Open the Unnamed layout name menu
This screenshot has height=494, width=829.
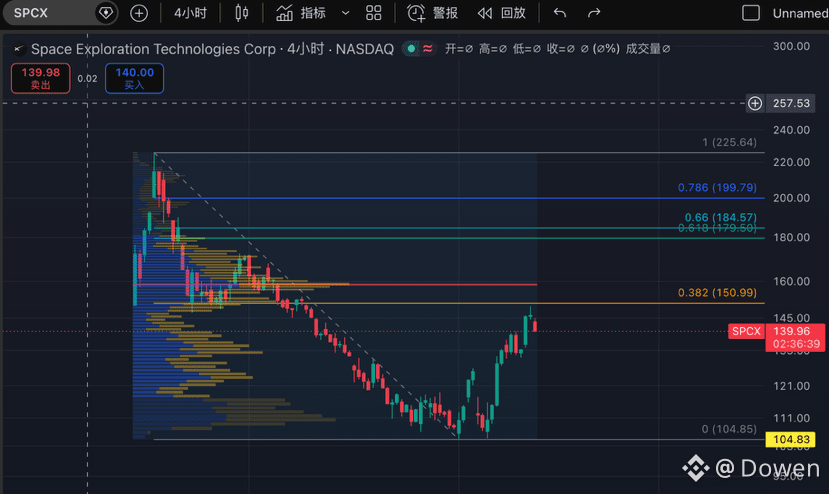tap(800, 13)
